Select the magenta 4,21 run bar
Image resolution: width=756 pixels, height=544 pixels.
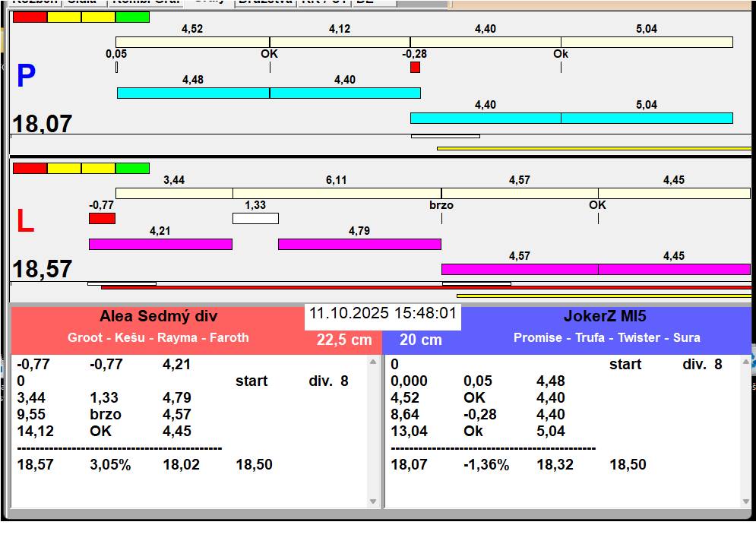pyautogui.click(x=160, y=244)
